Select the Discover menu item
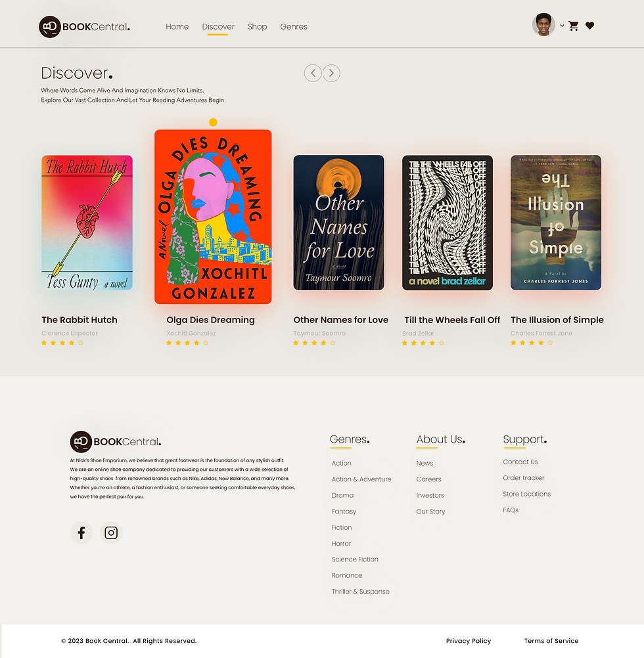The image size is (644, 658). (218, 26)
